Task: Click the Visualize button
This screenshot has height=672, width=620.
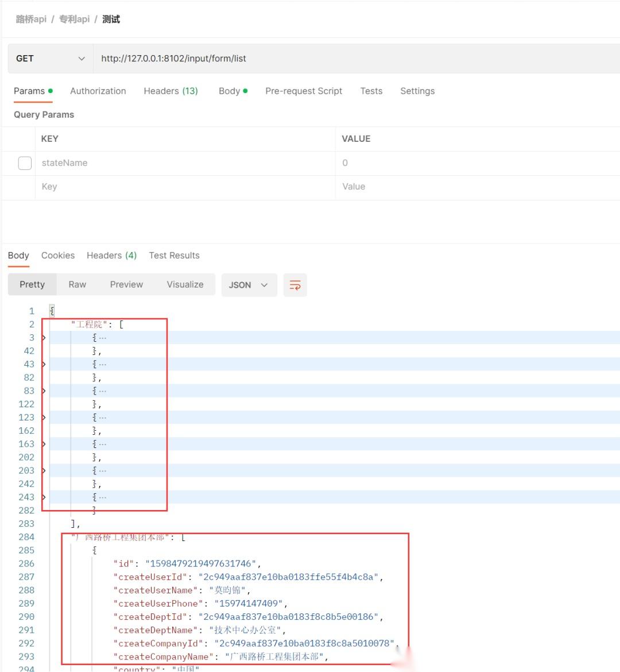Action: [x=185, y=284]
